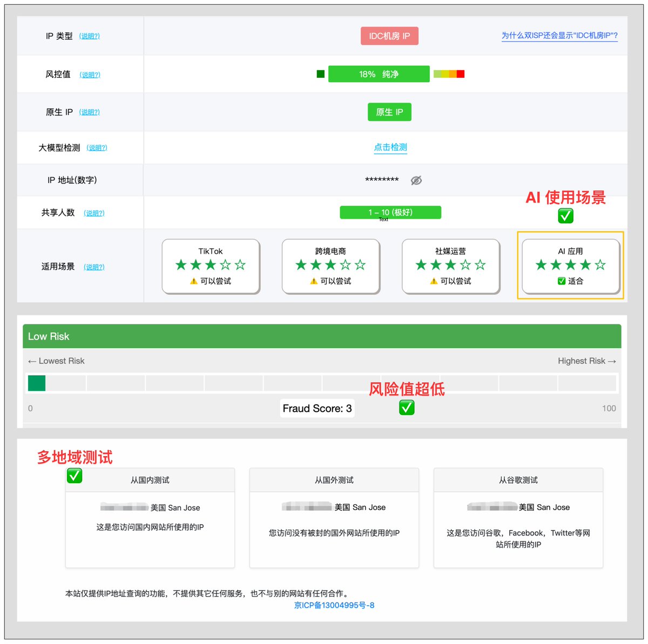The width and height of the screenshot is (648, 644).
Task: Open 说明 help next to 风控值
Action: (90, 74)
